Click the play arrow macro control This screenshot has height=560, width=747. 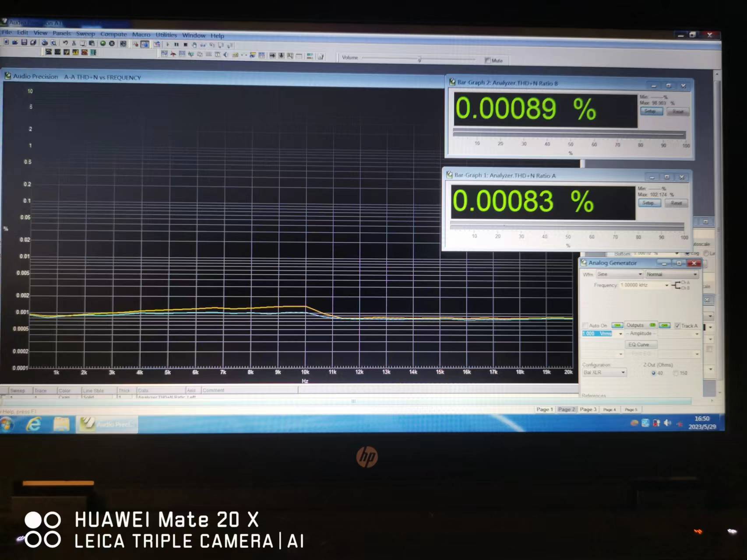[168, 44]
